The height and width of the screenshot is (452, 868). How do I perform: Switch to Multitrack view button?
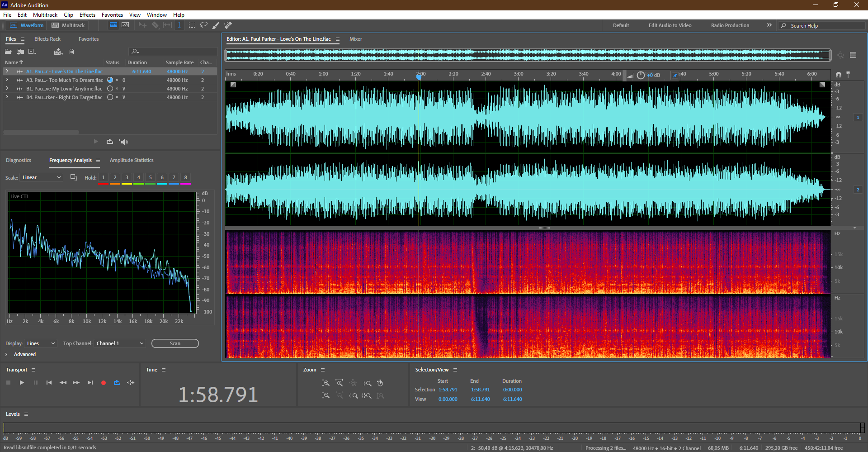tap(68, 25)
